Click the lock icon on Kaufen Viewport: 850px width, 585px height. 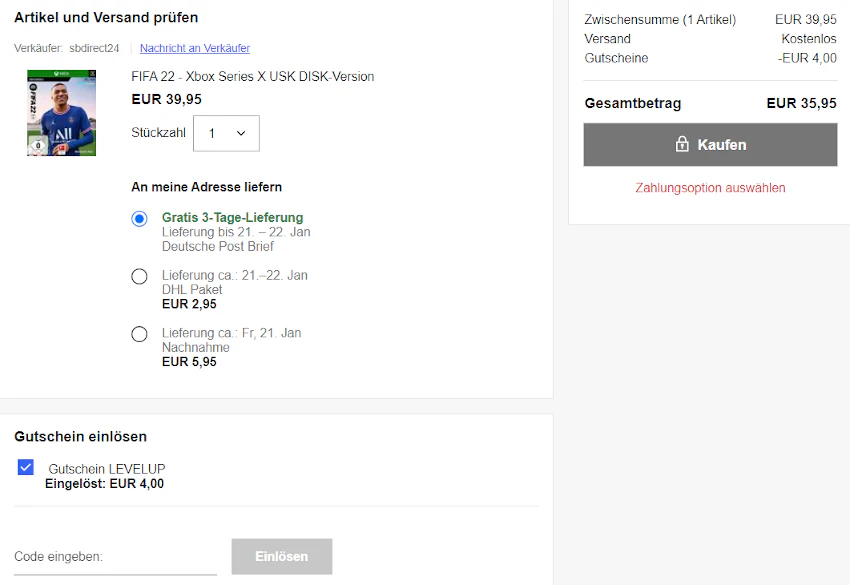682,144
